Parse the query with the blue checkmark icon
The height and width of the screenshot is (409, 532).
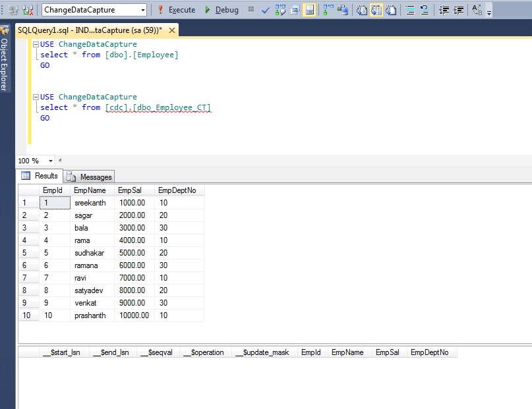[265, 10]
